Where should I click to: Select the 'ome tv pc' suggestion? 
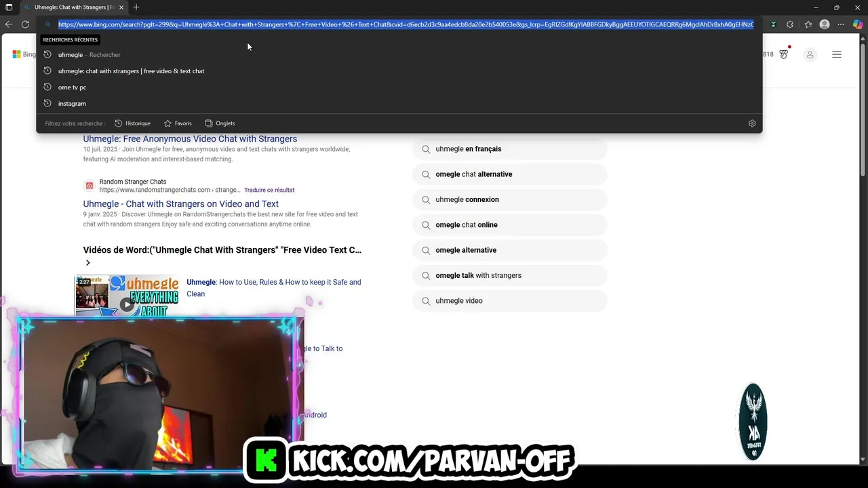point(399,87)
